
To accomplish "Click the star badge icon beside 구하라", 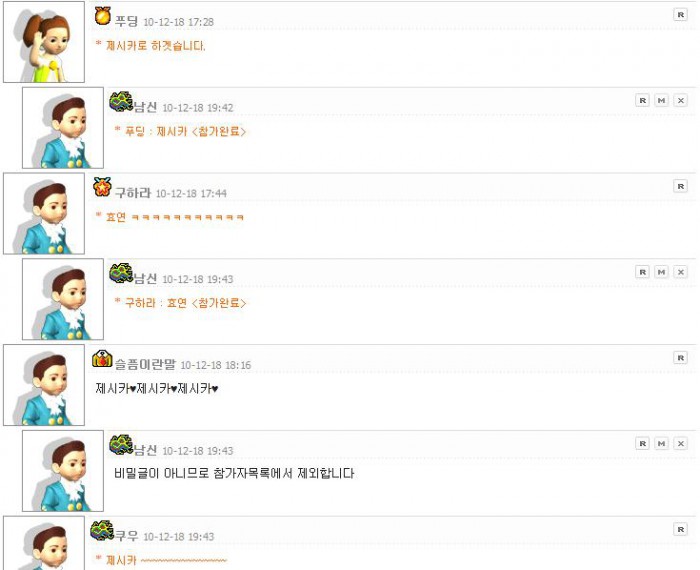I will pos(102,187).
